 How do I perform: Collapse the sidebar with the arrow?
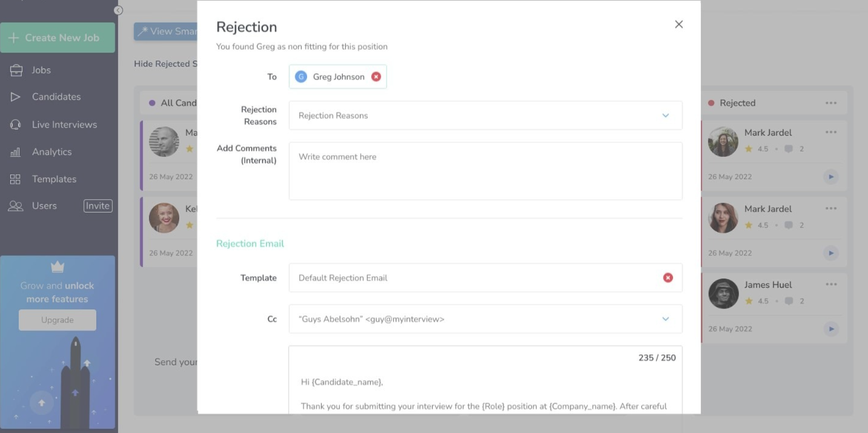(118, 10)
